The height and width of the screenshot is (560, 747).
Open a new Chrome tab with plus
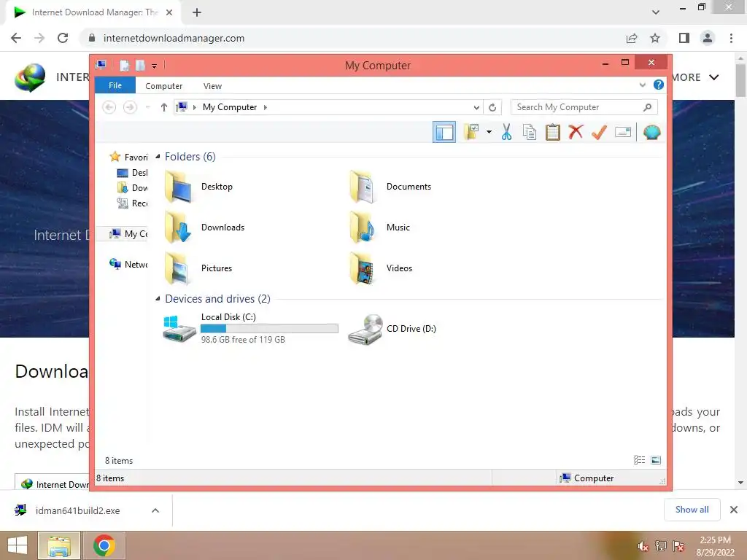pyautogui.click(x=197, y=12)
